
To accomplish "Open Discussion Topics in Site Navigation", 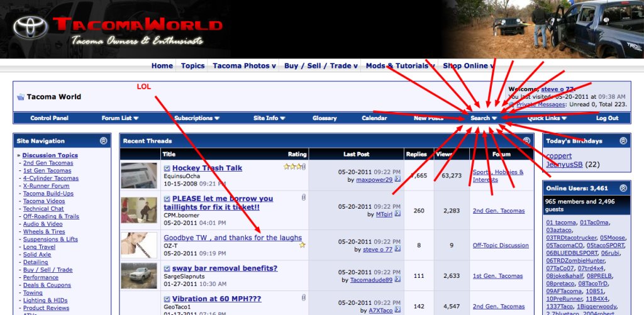I will pos(50,155).
